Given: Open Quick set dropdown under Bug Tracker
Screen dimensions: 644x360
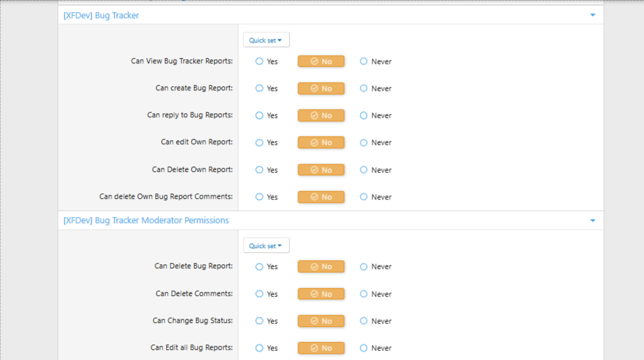Looking at the screenshot, I should coord(266,40).
